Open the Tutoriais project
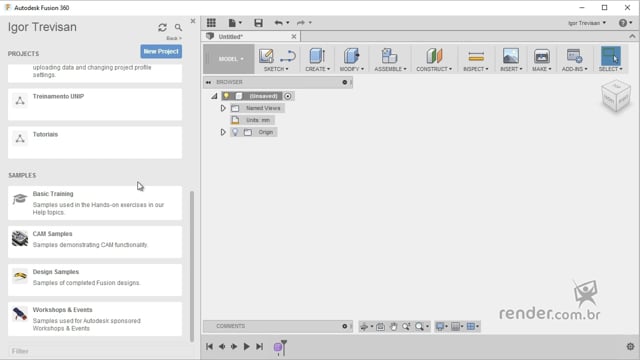This screenshot has width=640, height=360. pos(95,142)
